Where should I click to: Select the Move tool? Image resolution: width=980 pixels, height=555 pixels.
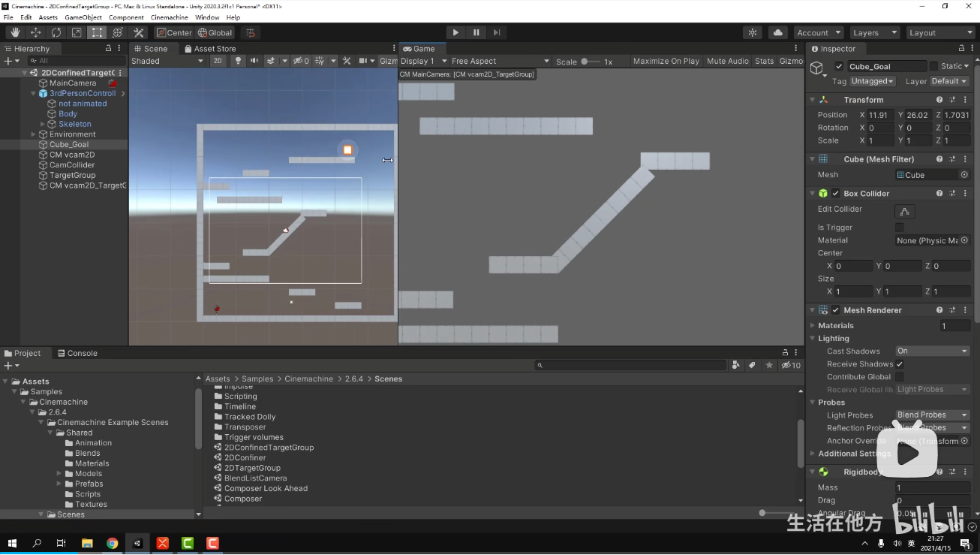click(35, 32)
